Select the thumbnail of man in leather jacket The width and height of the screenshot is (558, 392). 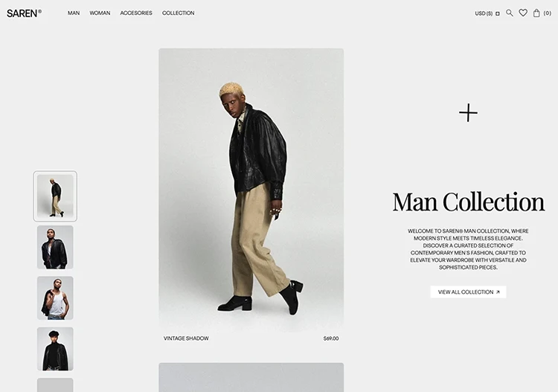55,247
